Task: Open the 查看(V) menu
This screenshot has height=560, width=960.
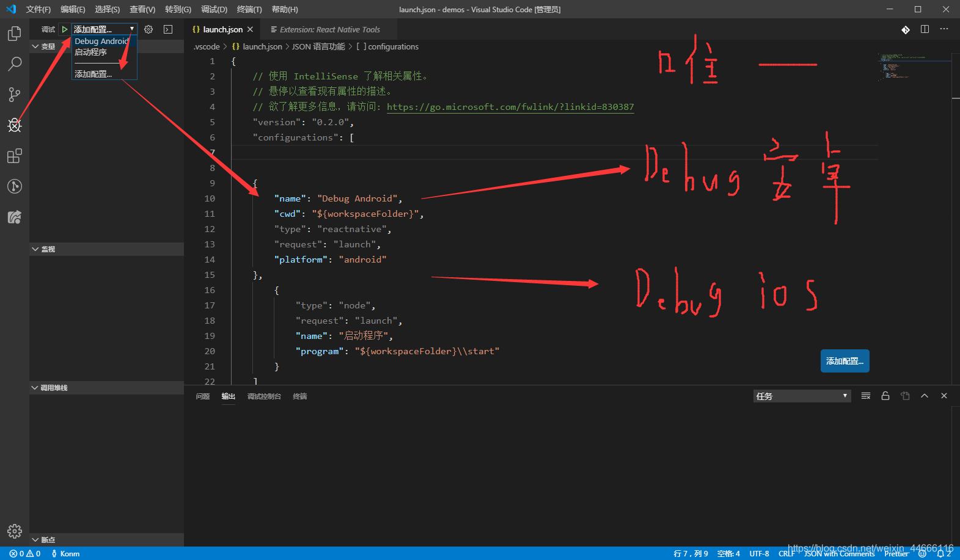Action: (142, 9)
